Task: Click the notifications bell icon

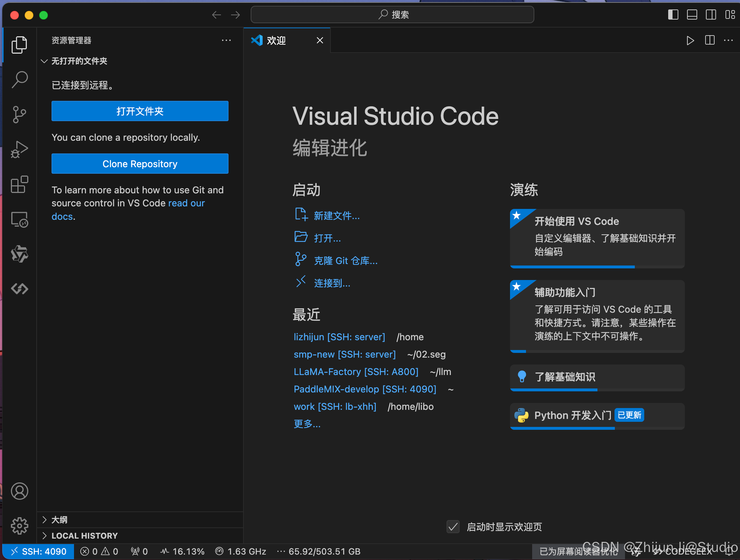Action: [x=729, y=552]
